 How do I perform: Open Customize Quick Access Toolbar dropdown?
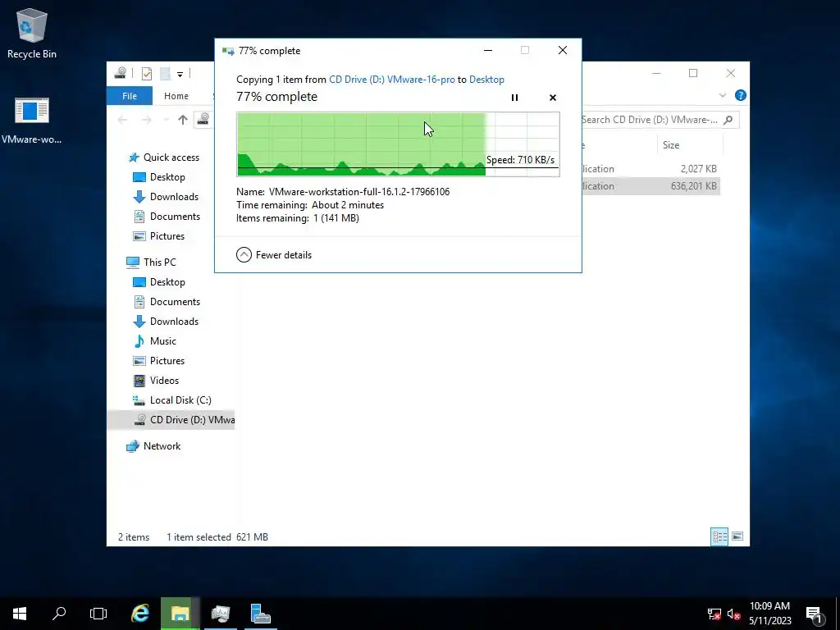(180, 74)
